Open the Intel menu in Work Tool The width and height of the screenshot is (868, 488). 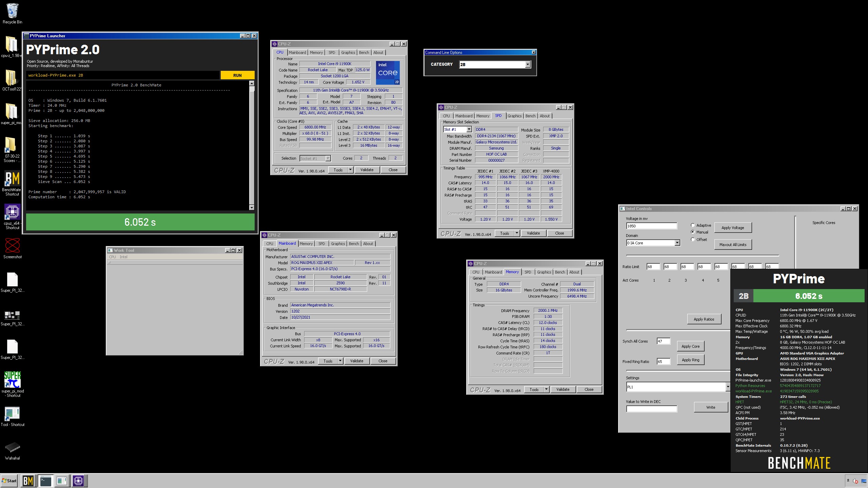click(x=123, y=257)
